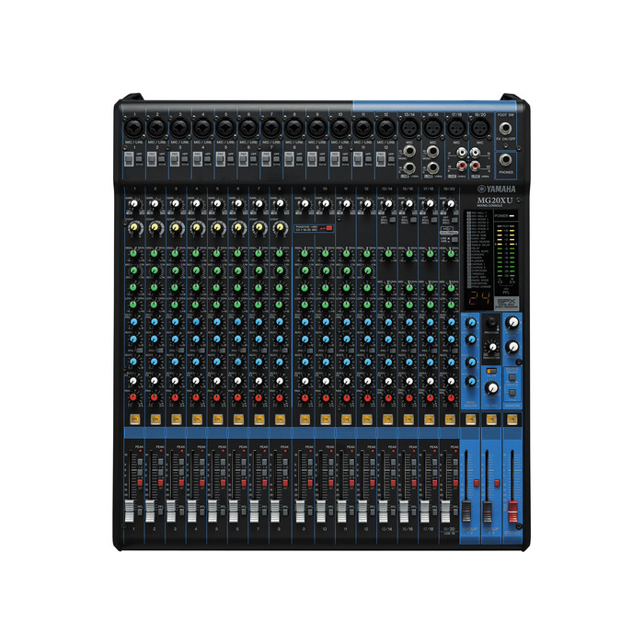Click the FX RTN level knob
644x644 pixels.
point(491,387)
